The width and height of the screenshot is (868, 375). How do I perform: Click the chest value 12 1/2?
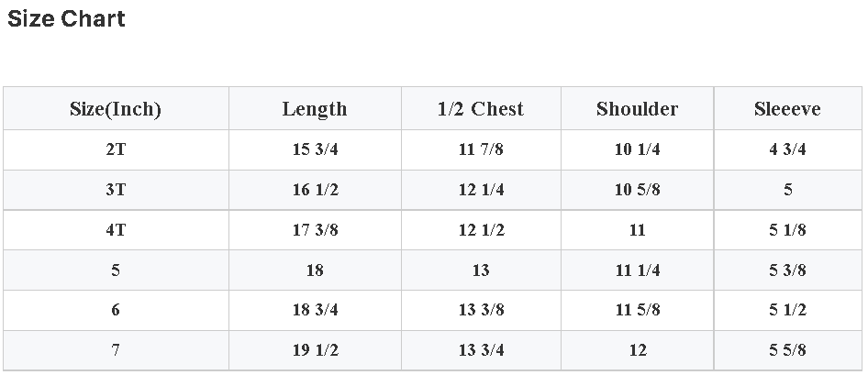tap(481, 230)
